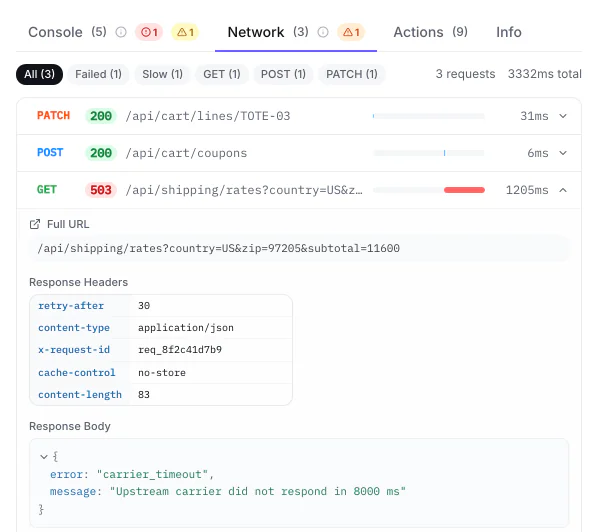Click the GET method label
Screen dimensions: 598x532
[47, 190]
